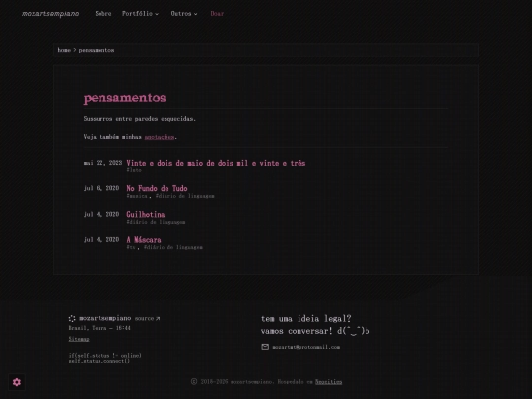
Task: Go to mozartsempiano site logo in header
Action: pyautogui.click(x=50, y=14)
